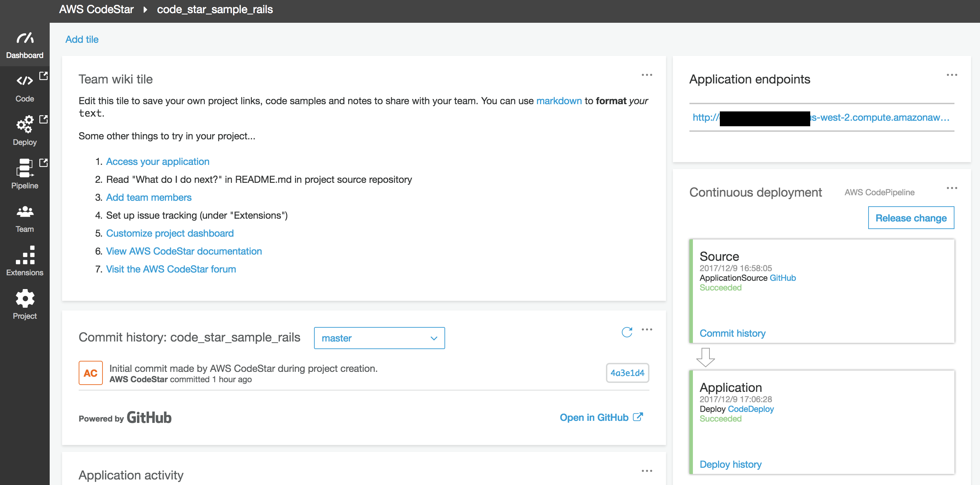Open the Team section in the sidebar
The width and height of the screenshot is (980, 485).
(x=24, y=219)
